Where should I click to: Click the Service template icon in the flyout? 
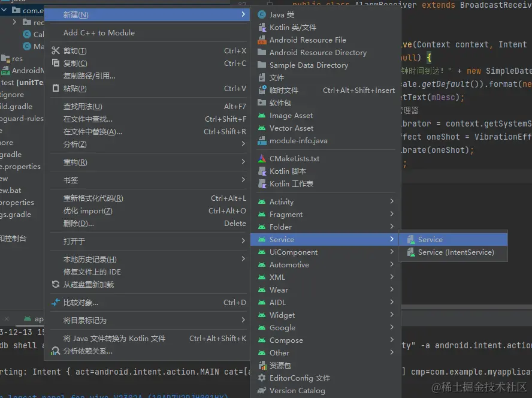411,239
